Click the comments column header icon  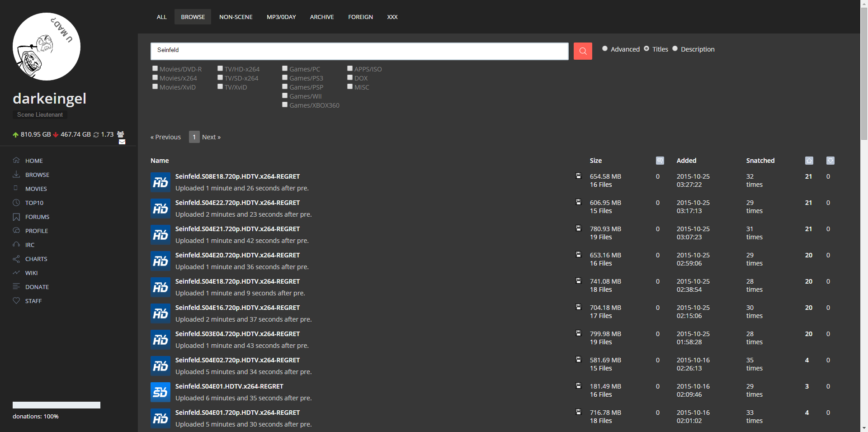[660, 161]
